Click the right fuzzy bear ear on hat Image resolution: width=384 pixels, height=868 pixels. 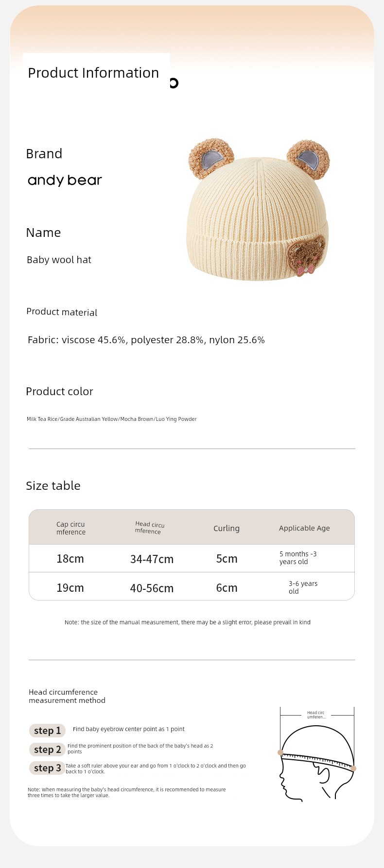point(308,159)
